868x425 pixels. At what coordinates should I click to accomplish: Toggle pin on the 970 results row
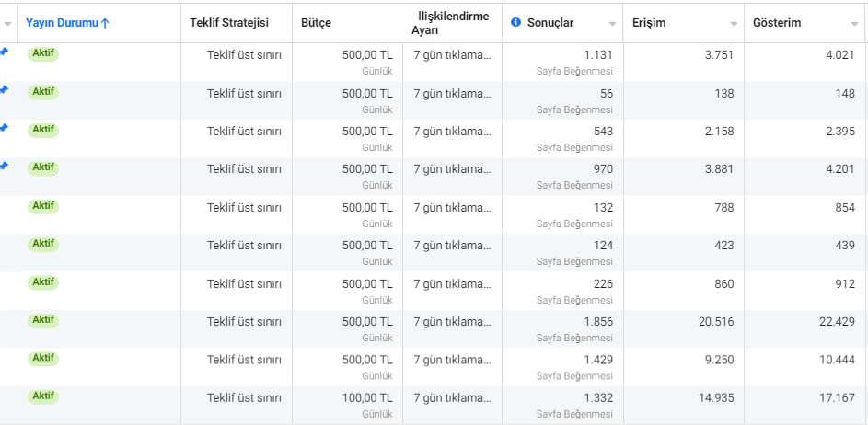point(4,166)
